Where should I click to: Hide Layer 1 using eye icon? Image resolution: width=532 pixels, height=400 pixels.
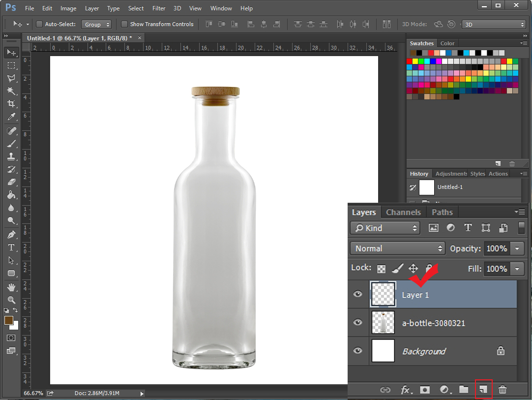tap(357, 294)
